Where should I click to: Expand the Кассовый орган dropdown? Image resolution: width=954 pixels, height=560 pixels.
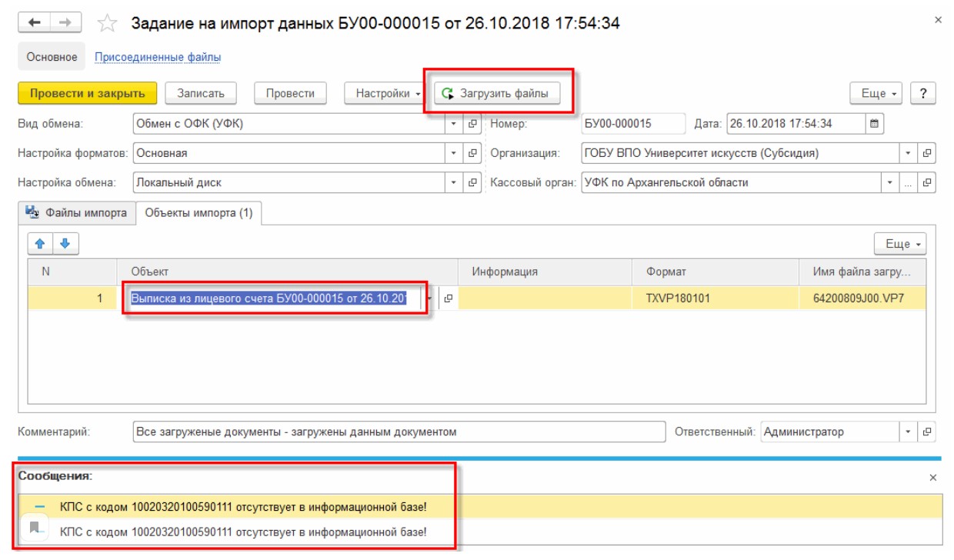point(890,183)
